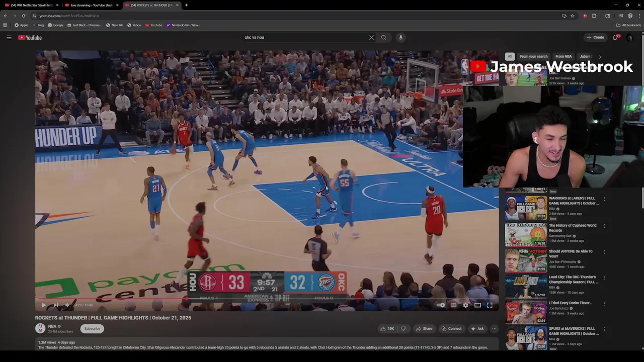Toggle autoplay switch in player
The width and height of the screenshot is (644, 362).
(x=441, y=305)
